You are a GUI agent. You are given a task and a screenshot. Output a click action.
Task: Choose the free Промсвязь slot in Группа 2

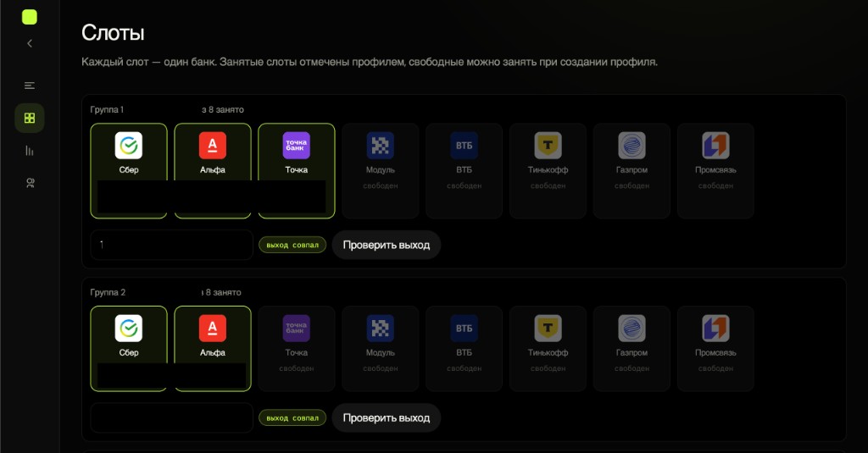tap(715, 349)
